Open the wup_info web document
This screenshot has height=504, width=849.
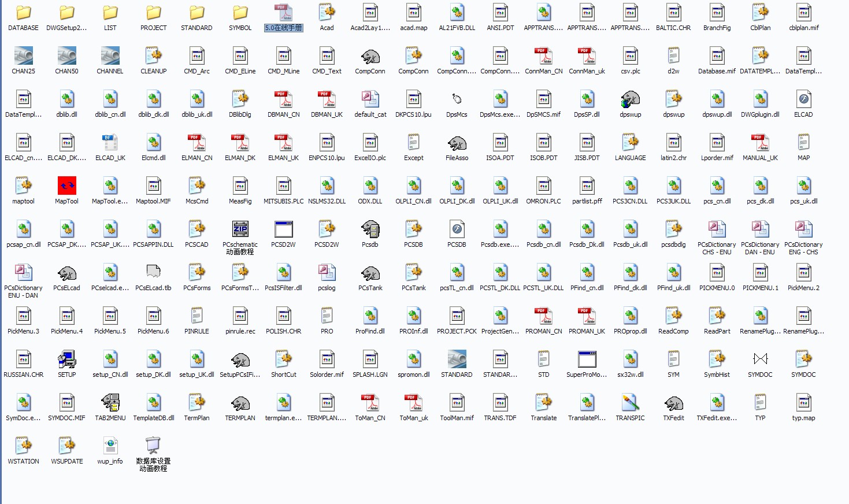tap(110, 446)
